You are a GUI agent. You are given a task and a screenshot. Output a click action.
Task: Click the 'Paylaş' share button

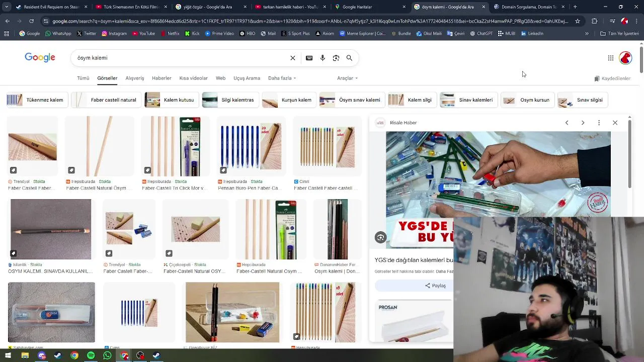click(435, 286)
